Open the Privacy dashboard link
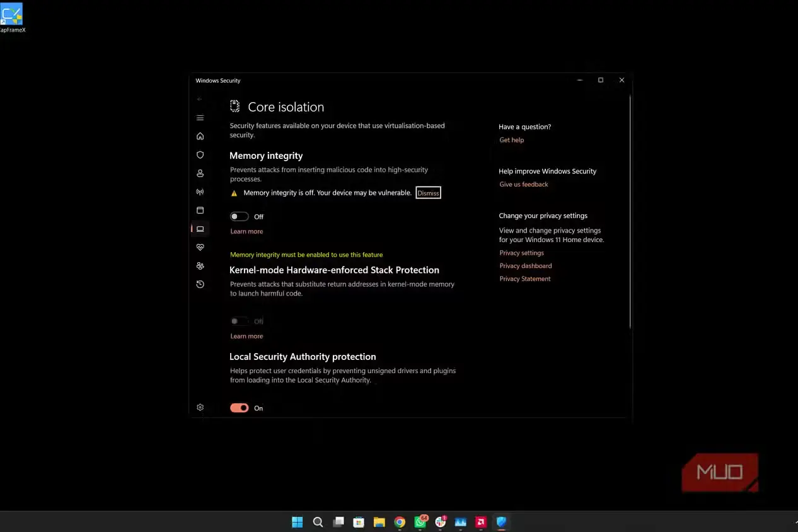 [526, 266]
